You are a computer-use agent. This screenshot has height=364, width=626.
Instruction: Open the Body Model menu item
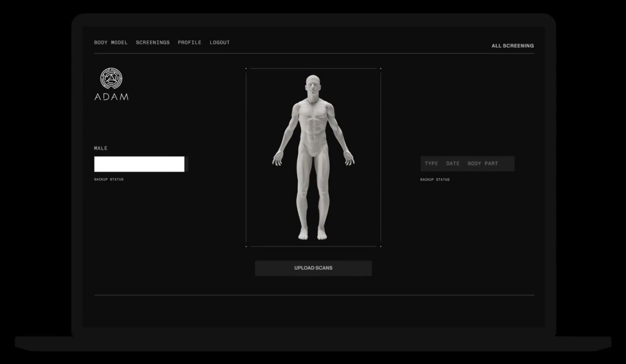[110, 43]
